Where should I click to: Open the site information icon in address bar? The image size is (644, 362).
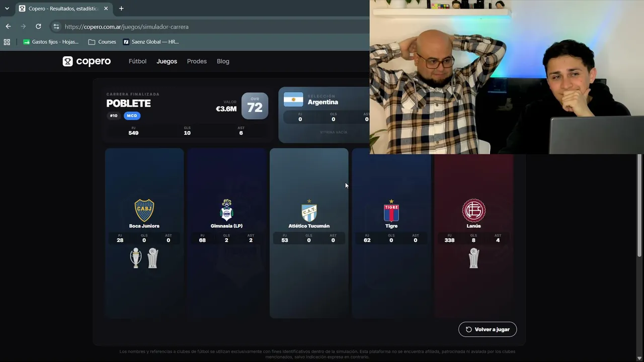pos(56,27)
